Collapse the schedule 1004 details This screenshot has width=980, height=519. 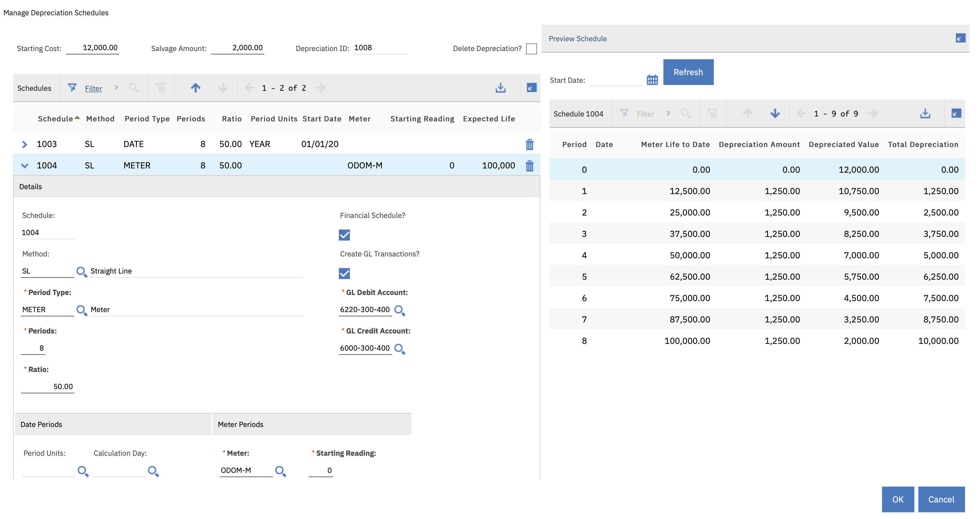point(24,165)
